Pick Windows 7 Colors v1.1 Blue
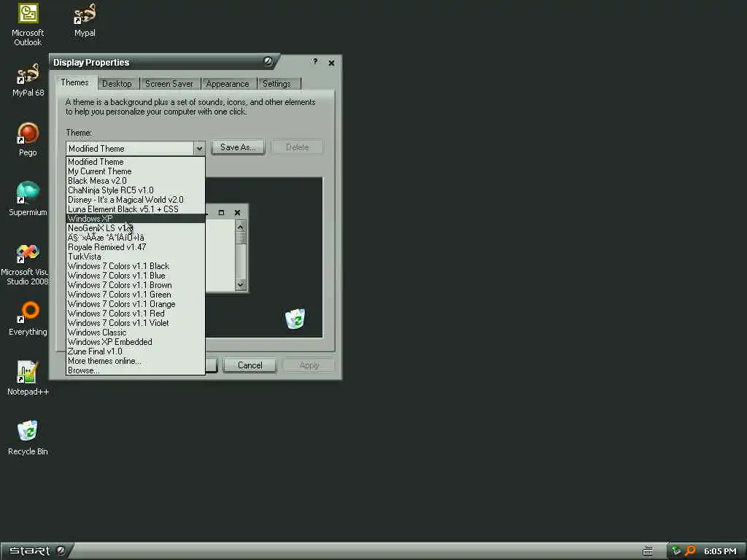Viewport: 747px width, 560px height. [x=135, y=276]
